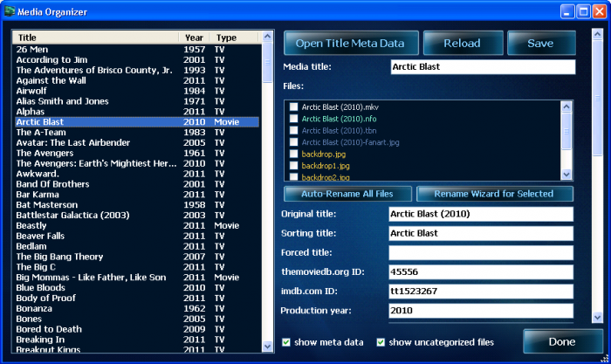Click the themoviedb.org ID field
This screenshot has height=364, width=611.
pos(481,271)
